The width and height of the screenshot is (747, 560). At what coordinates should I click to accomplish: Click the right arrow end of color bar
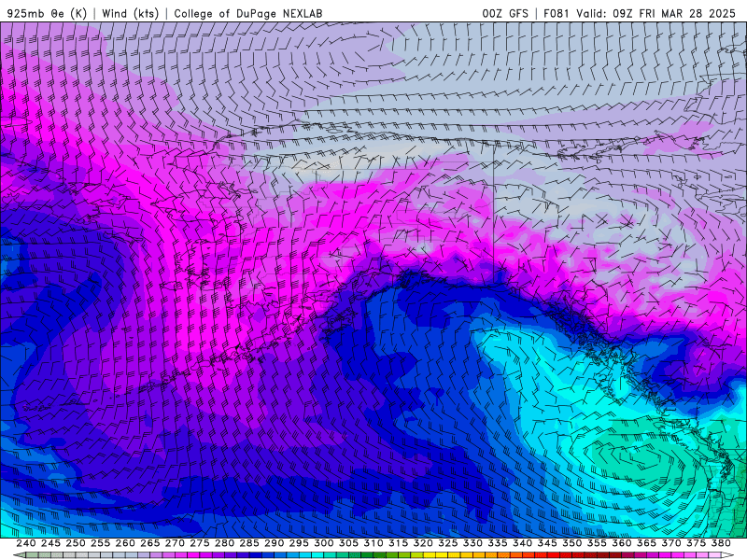point(727,555)
